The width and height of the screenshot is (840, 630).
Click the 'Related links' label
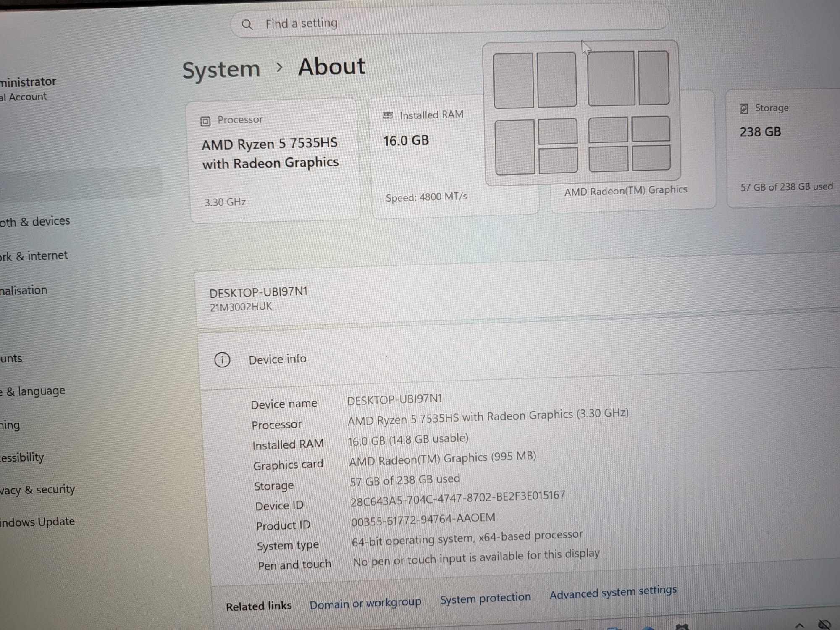259,606
